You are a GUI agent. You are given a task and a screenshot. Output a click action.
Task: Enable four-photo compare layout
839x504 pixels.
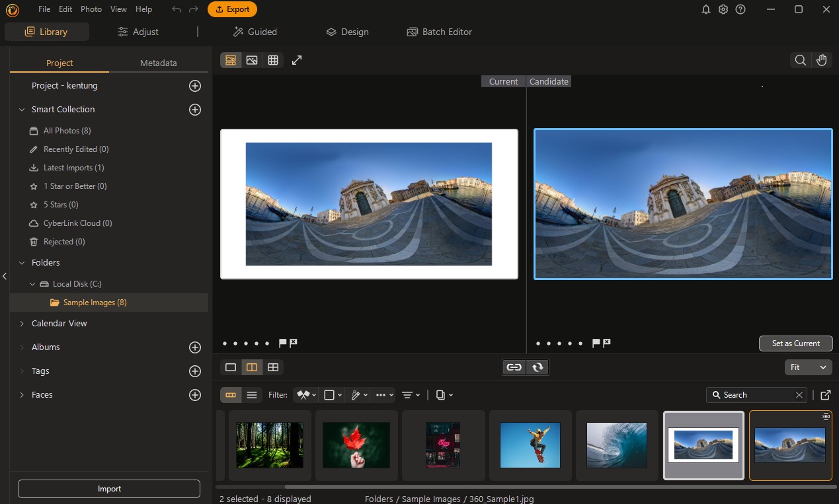273,367
